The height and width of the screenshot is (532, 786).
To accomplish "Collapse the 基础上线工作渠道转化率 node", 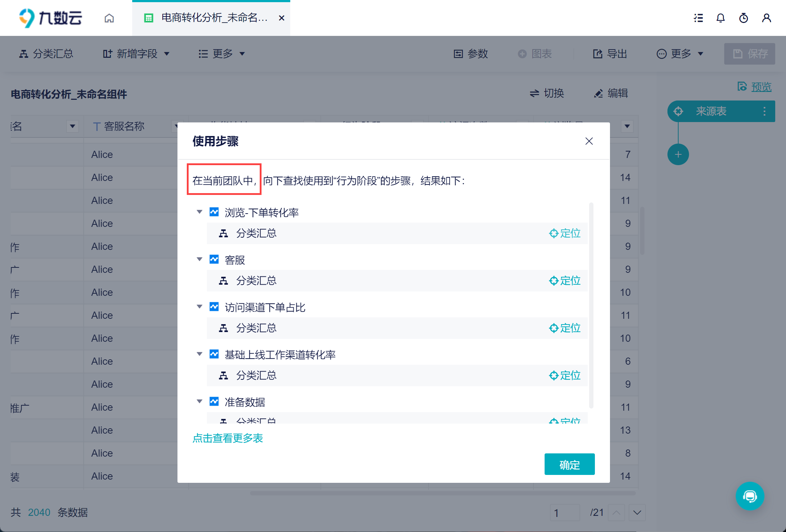I will click(x=199, y=354).
